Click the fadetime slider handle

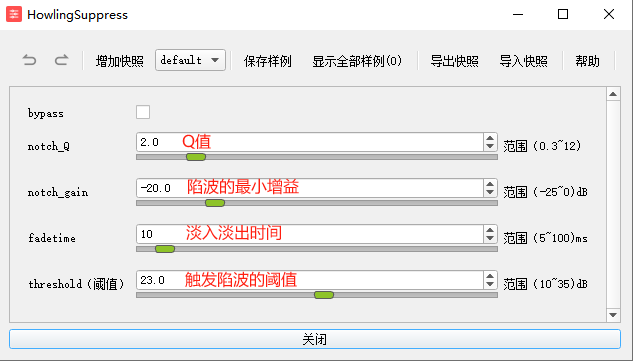[165, 249]
